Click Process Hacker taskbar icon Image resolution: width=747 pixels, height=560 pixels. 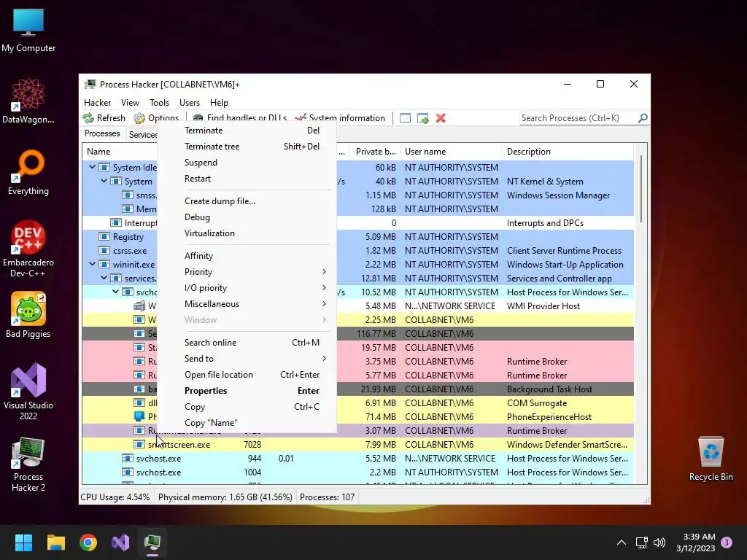(x=152, y=542)
